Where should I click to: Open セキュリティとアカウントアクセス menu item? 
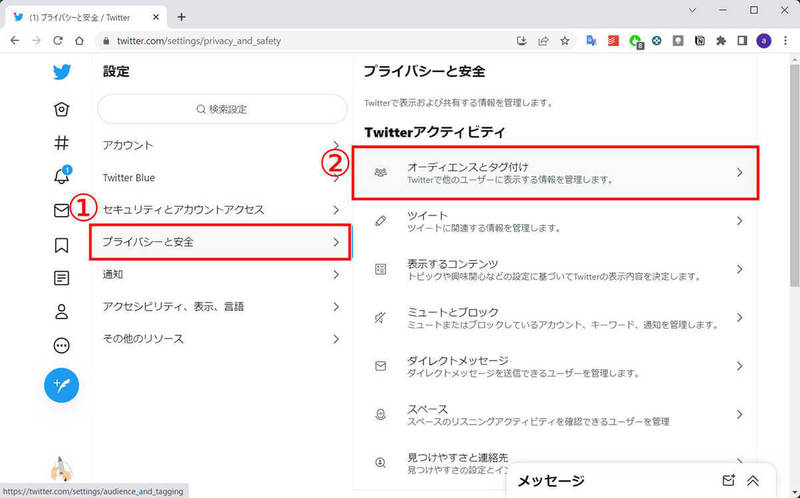tap(221, 210)
